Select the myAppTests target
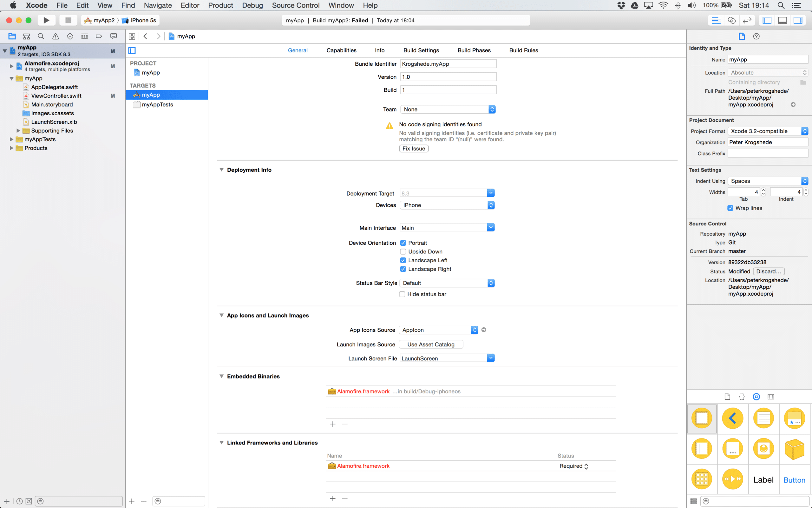812x508 pixels. pyautogui.click(x=167, y=104)
